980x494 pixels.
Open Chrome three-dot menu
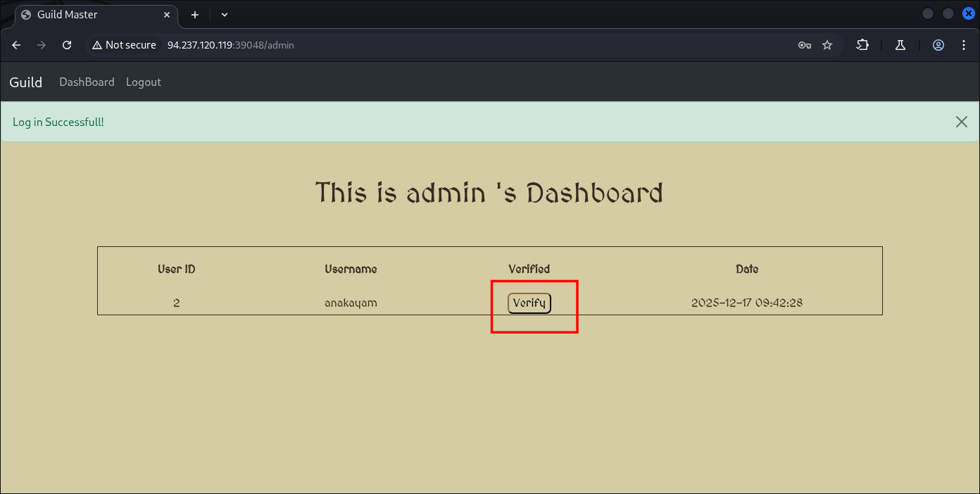tap(964, 45)
